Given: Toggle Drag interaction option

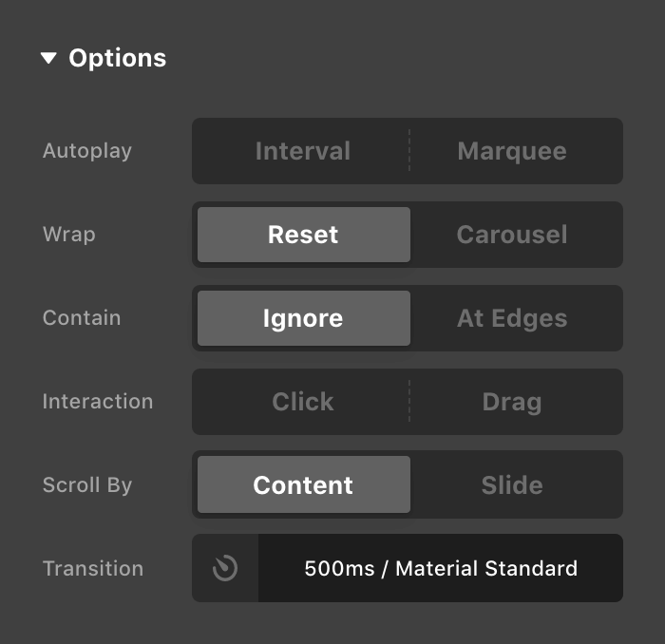Looking at the screenshot, I should (512, 402).
